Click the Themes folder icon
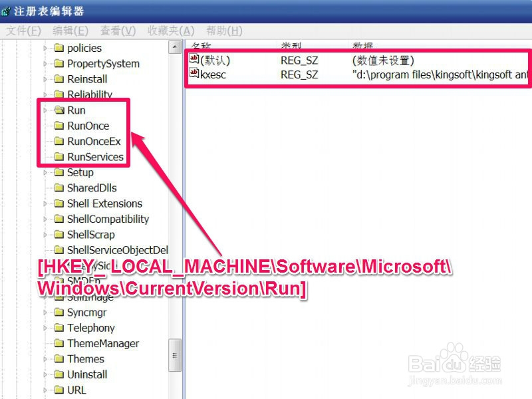Viewport: 532px width, 399px height. pyautogui.click(x=59, y=359)
